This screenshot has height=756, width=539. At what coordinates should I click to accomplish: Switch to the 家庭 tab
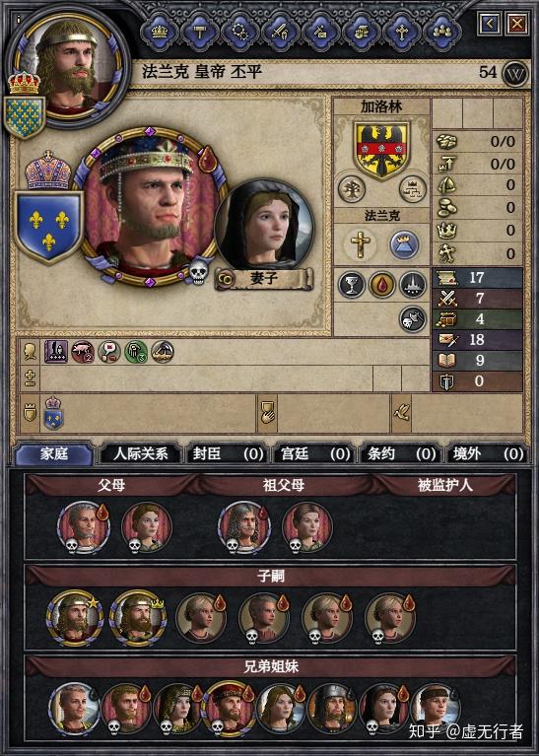(54, 453)
